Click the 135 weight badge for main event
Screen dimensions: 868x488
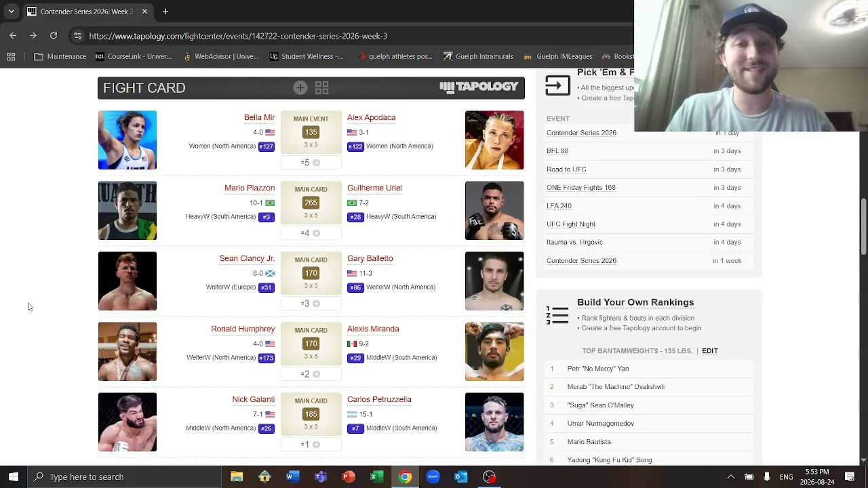[x=311, y=132]
